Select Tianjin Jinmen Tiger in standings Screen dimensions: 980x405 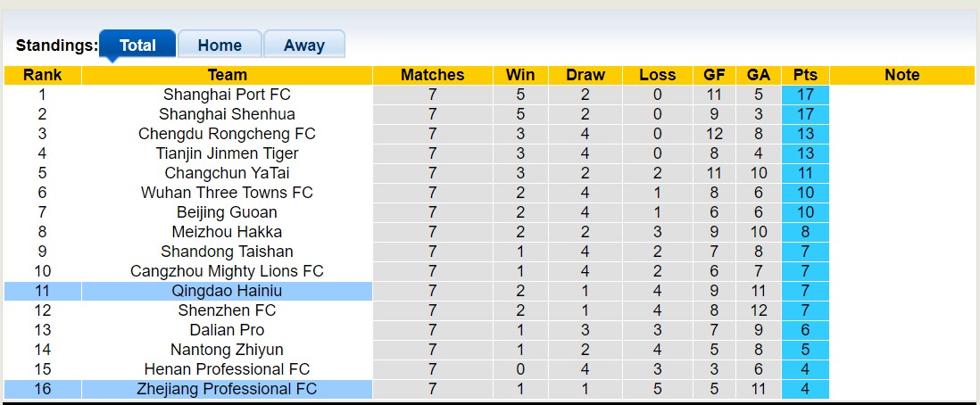pos(227,153)
